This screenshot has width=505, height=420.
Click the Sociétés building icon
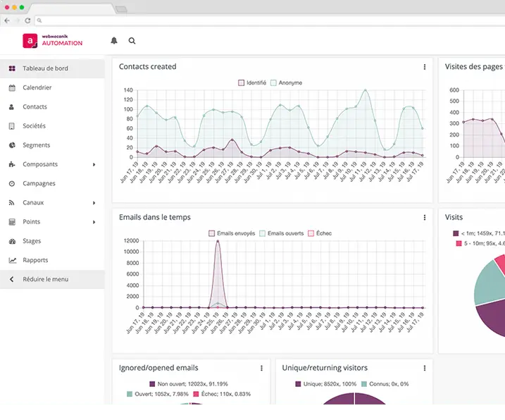click(11, 126)
